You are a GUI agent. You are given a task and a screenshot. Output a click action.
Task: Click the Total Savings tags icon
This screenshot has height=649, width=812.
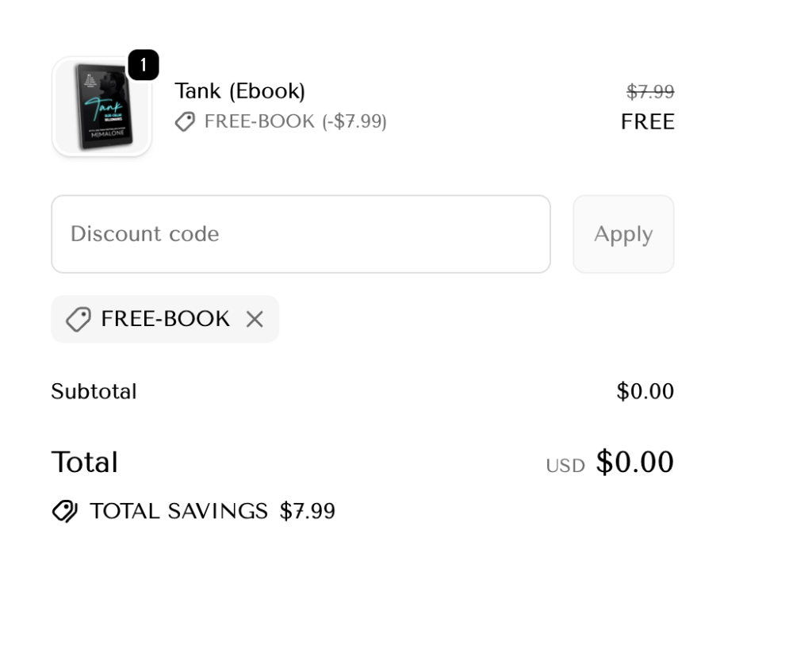65,511
